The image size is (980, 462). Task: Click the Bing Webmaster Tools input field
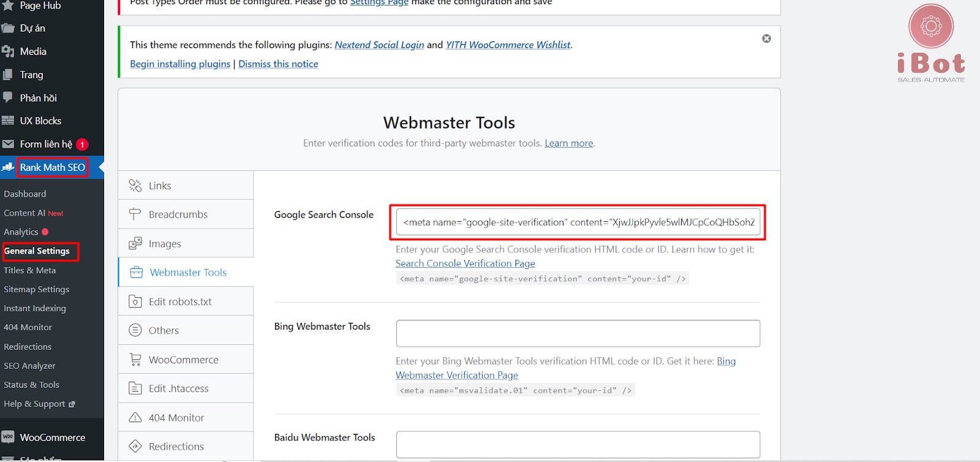click(578, 333)
